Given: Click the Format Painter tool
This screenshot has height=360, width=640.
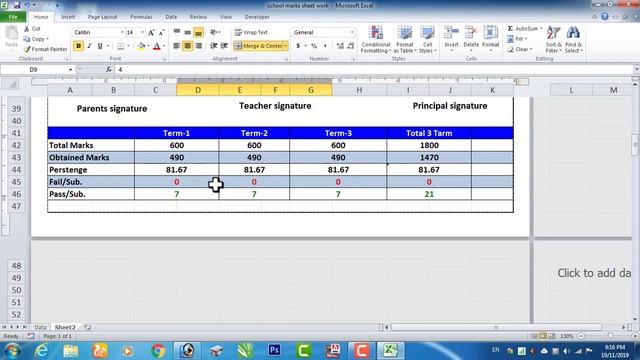Looking at the screenshot, I should click(45, 49).
